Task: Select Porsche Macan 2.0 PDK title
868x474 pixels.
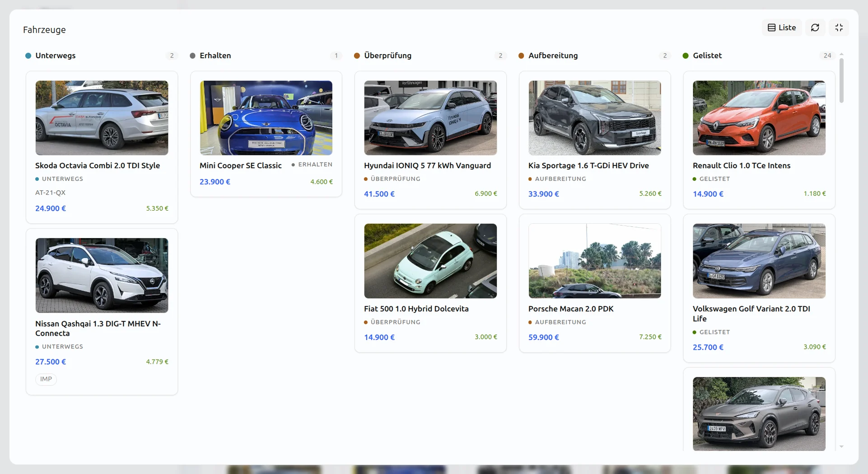Action: point(571,309)
